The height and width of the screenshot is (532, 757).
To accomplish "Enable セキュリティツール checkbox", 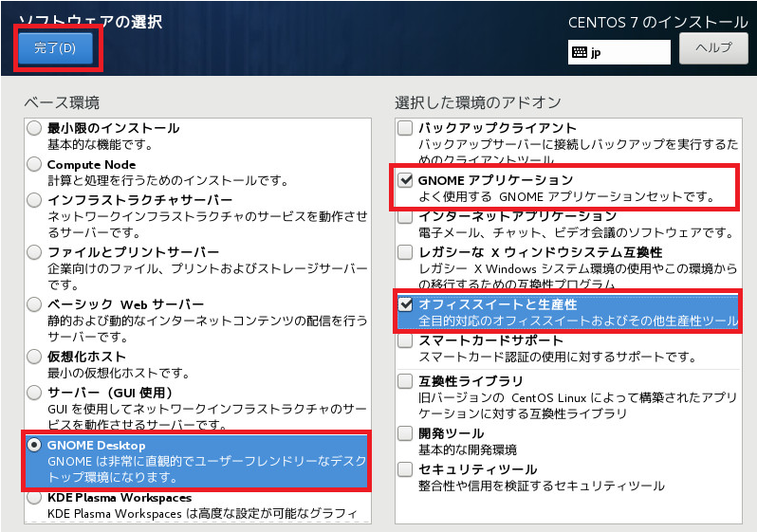I will [405, 469].
